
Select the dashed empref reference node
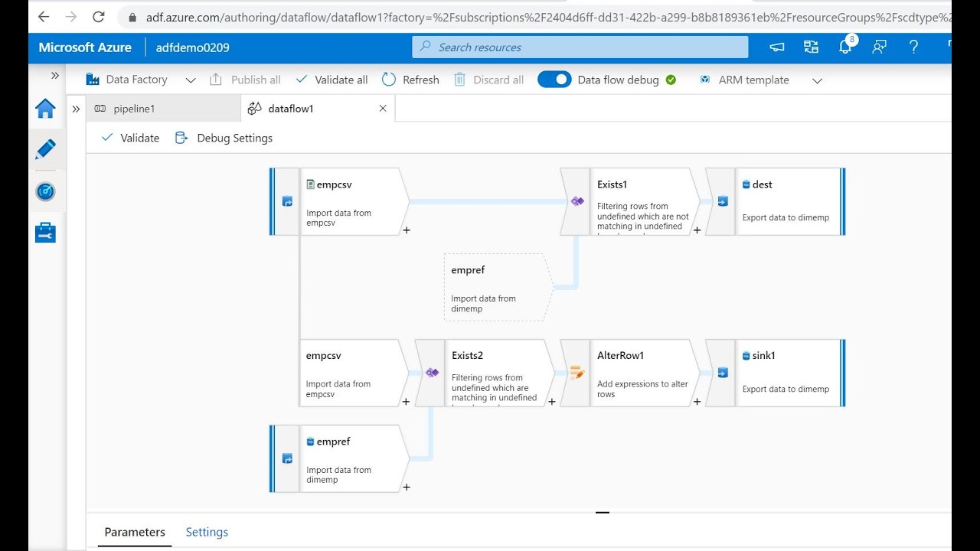point(498,287)
